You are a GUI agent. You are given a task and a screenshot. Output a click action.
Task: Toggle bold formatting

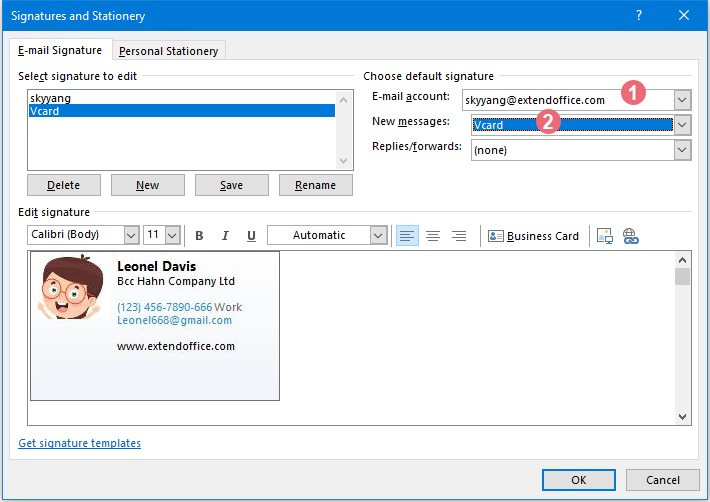(199, 235)
